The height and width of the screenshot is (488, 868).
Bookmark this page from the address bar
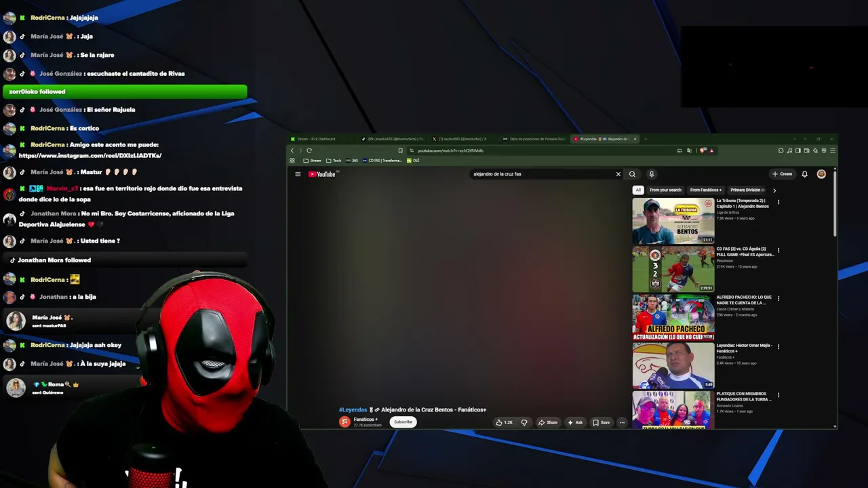coord(400,150)
